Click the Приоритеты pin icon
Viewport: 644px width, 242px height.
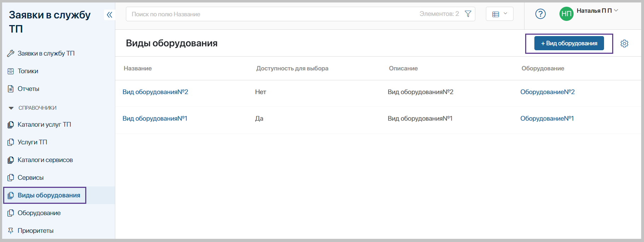(11, 231)
